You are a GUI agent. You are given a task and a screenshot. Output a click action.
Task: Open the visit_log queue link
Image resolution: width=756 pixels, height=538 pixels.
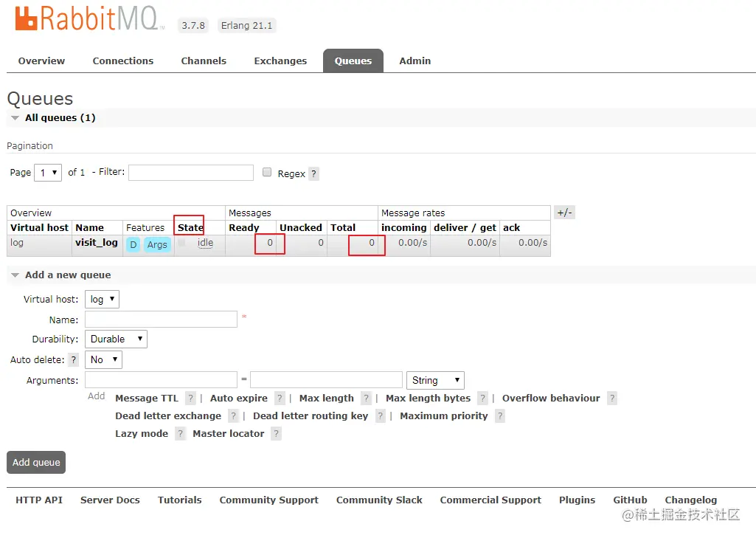point(97,243)
